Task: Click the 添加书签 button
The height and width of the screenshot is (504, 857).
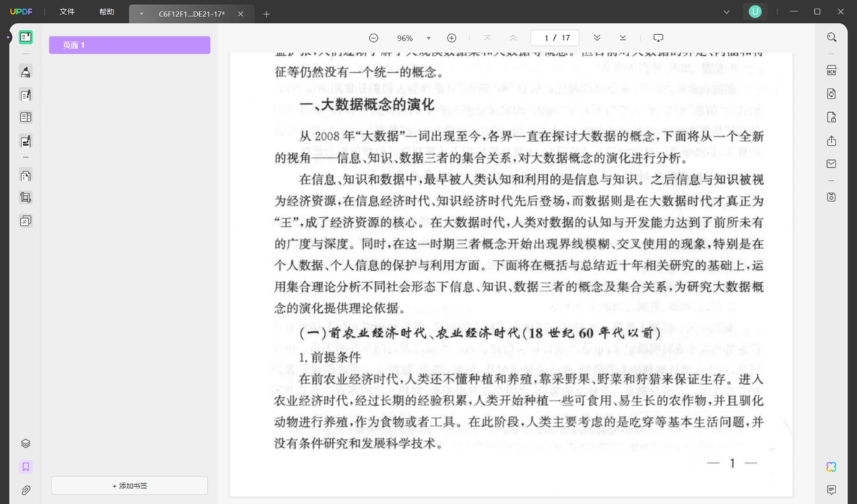Action: tap(129, 485)
